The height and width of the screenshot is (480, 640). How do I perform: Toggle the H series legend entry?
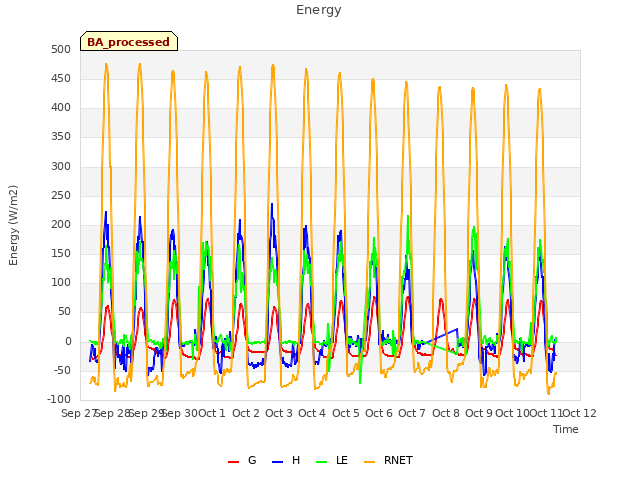tap(286, 460)
